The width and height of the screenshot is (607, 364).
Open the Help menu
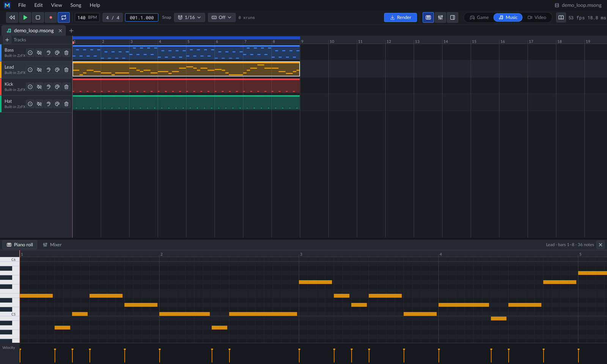(x=95, y=5)
